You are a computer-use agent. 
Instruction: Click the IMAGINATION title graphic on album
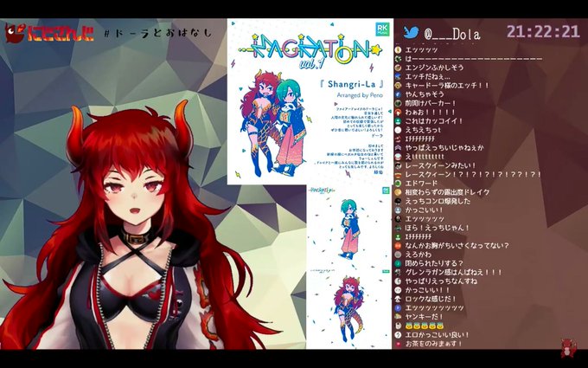(x=310, y=48)
